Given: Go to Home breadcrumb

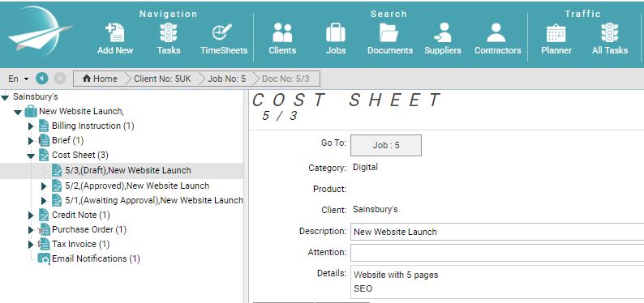Looking at the screenshot, I should (100, 79).
